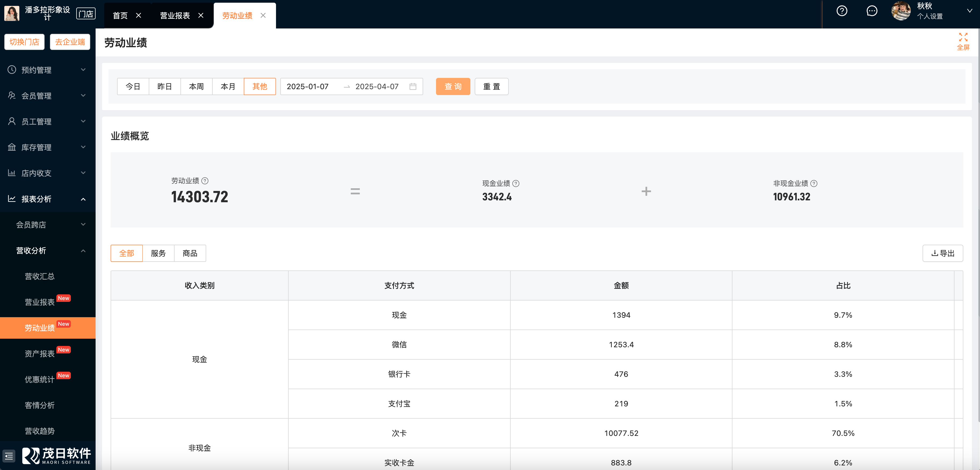Click the calendar icon in date range

click(413, 86)
